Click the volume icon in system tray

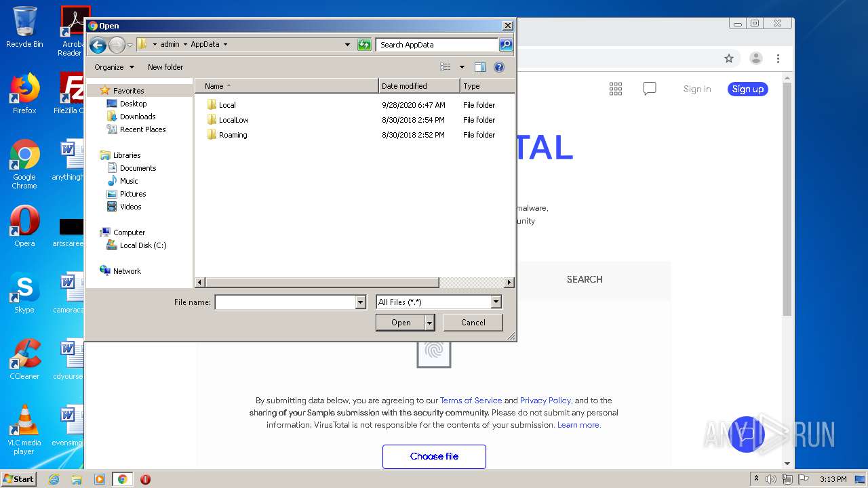(x=771, y=479)
